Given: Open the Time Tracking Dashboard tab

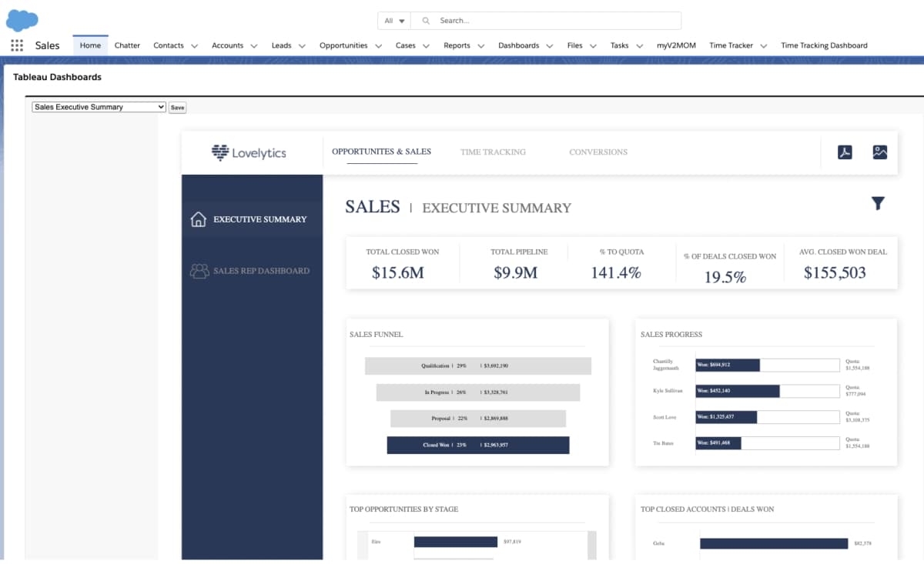Looking at the screenshot, I should pyautogui.click(x=824, y=45).
